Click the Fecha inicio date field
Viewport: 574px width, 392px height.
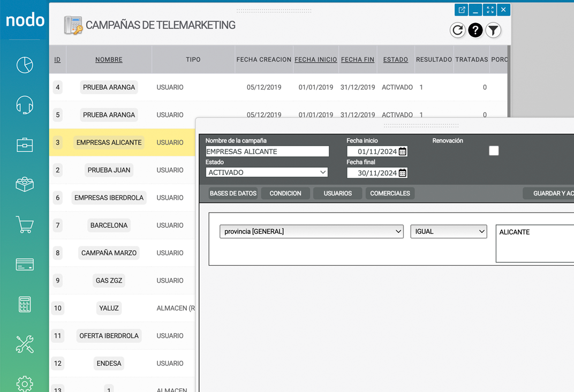pyautogui.click(x=377, y=152)
